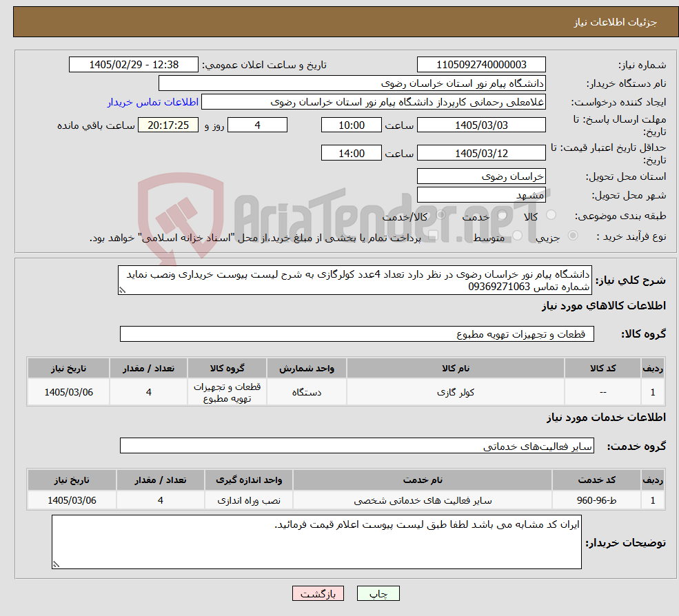Click the remaining days field showing 4
The image size is (679, 616).
pos(257,125)
